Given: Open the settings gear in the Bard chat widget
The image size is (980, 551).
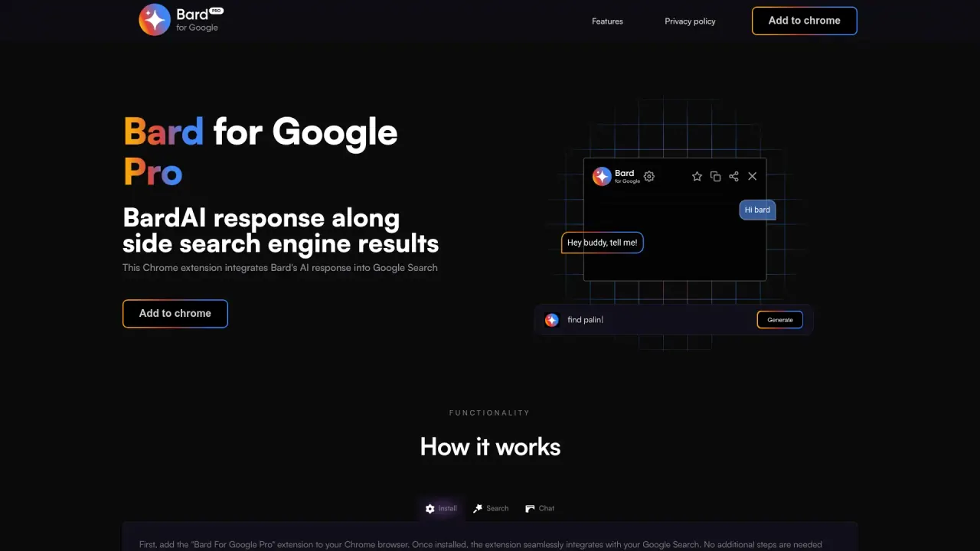Looking at the screenshot, I should (649, 177).
